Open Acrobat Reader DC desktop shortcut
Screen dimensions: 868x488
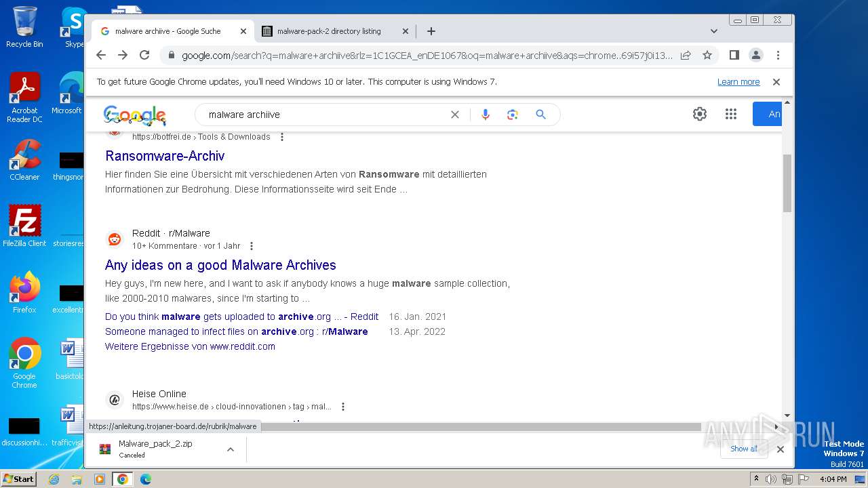tap(24, 98)
